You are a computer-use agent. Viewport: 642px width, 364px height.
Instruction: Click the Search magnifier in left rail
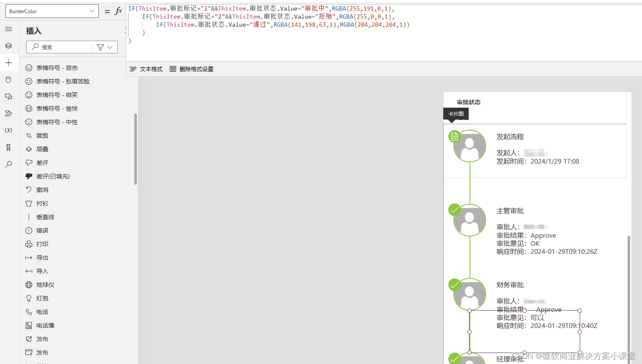[8, 164]
